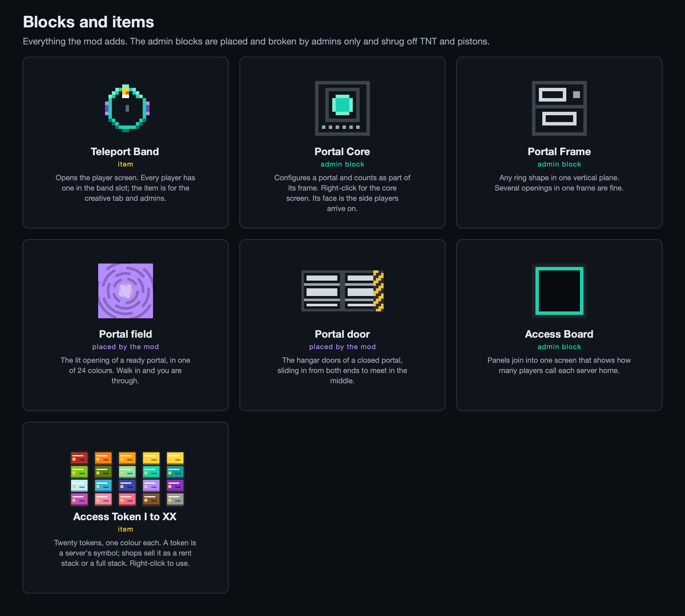Click 'placed by the mod' under Portal door
This screenshot has width=685, height=616.
pyautogui.click(x=342, y=346)
